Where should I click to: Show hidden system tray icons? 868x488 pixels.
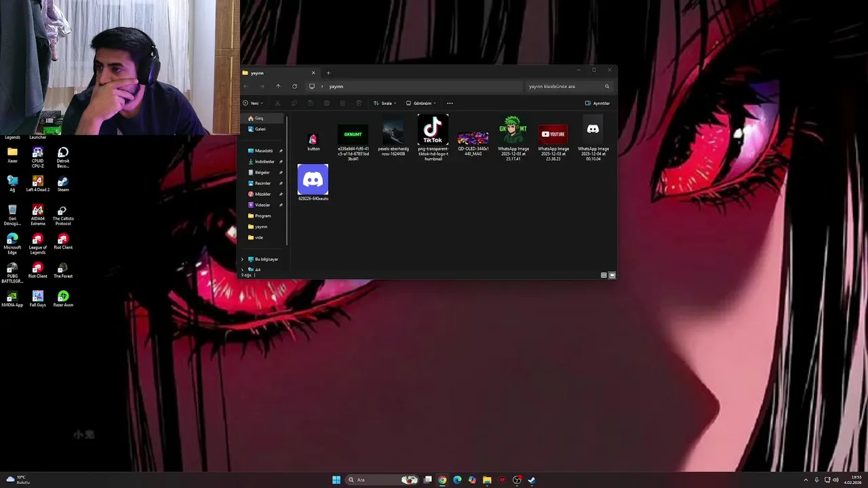click(806, 480)
